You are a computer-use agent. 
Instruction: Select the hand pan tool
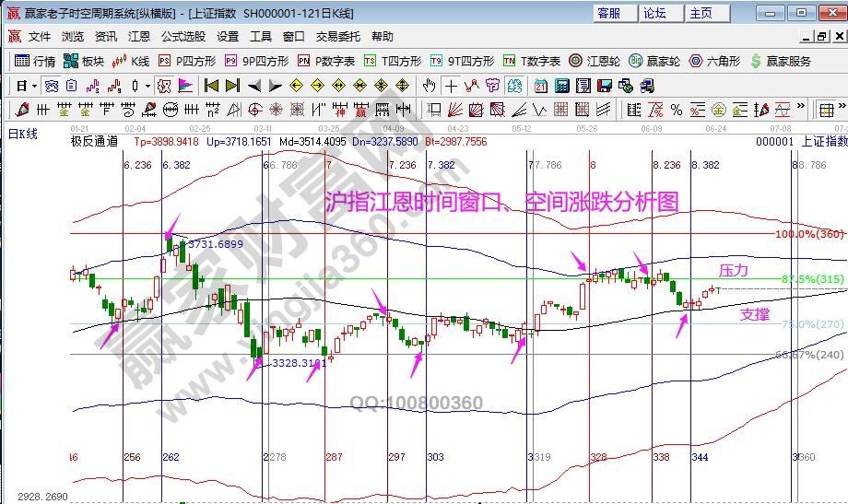pyautogui.click(x=429, y=86)
